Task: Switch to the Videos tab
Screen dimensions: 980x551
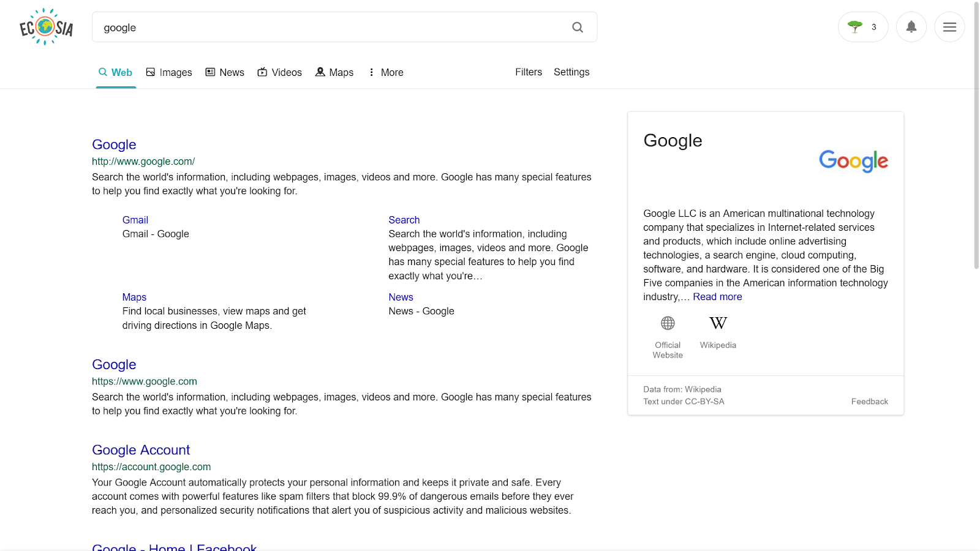Action: [279, 72]
